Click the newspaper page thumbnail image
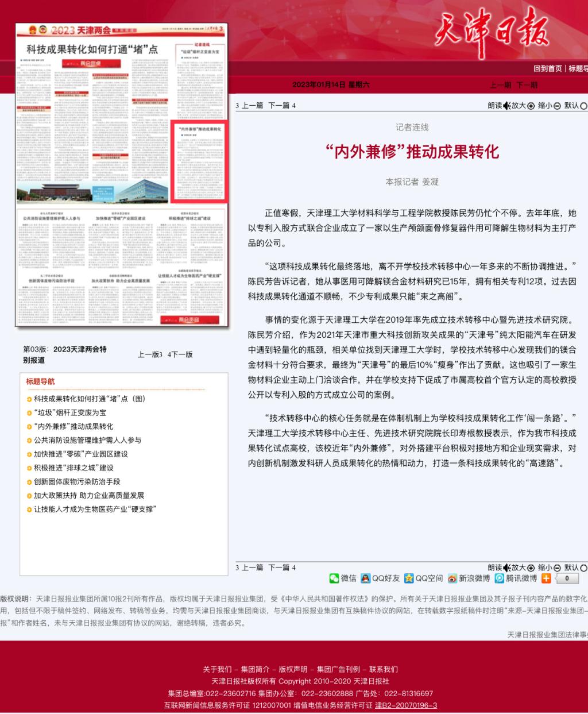 point(122,175)
